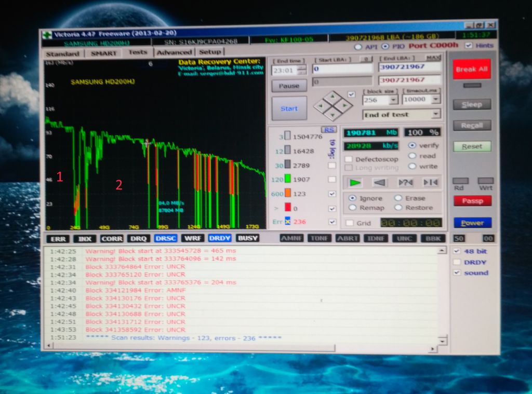This screenshot has width=532, height=394.
Task: Click the Pause button
Action: (289, 86)
